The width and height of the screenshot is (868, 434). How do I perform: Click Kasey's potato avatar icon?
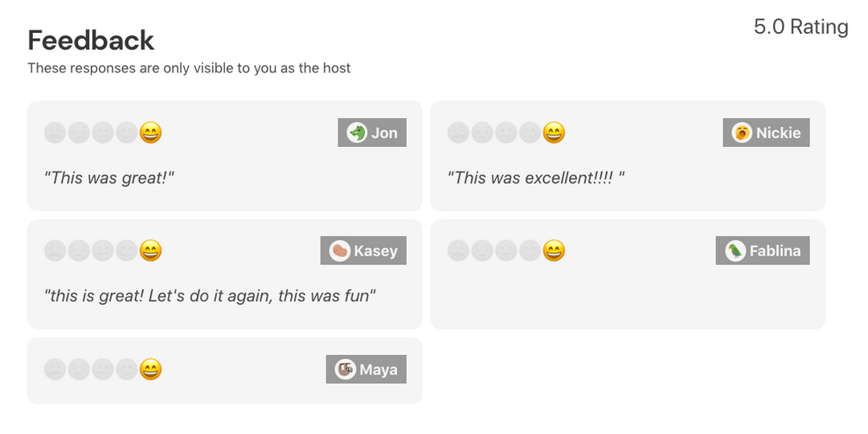tap(339, 251)
